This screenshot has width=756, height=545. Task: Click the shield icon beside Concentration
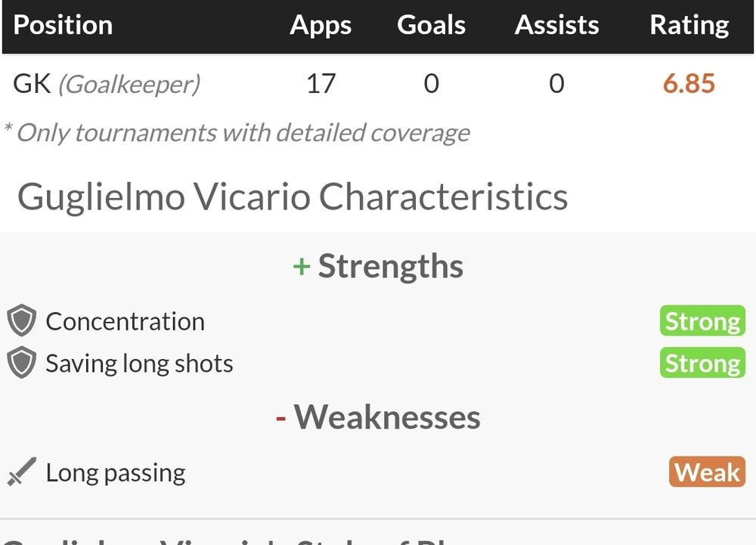pyautogui.click(x=22, y=320)
